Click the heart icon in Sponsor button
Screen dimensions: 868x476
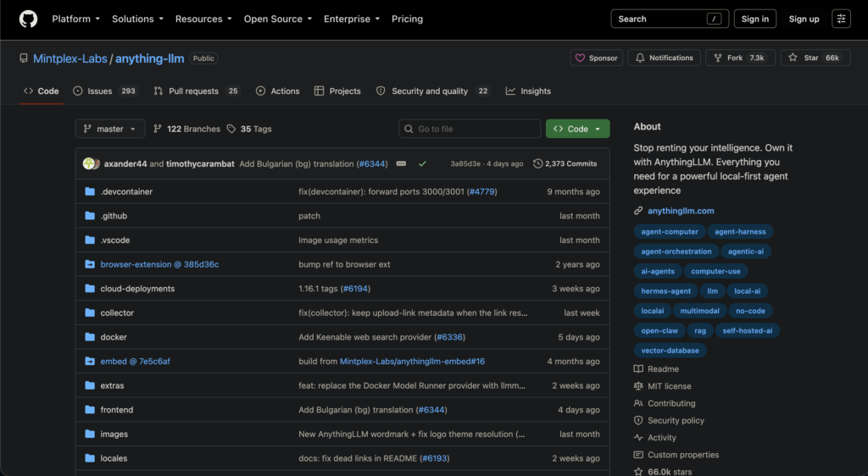(x=580, y=58)
